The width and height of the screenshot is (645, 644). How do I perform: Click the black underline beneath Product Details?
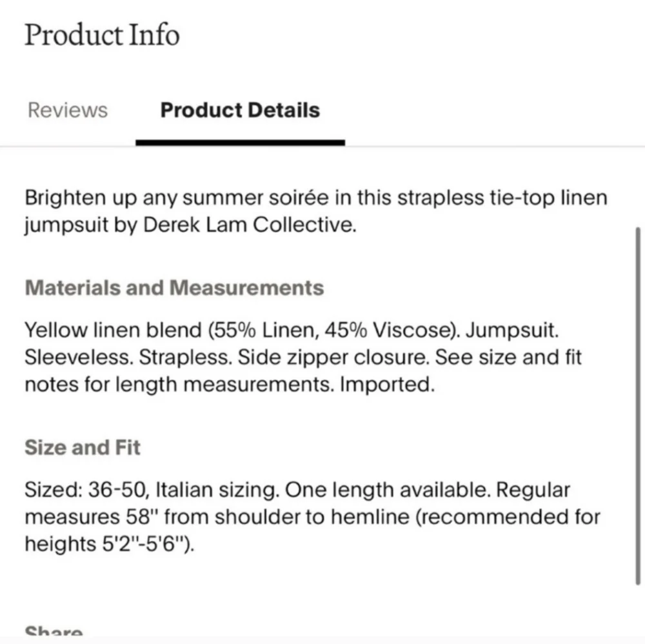coord(240,143)
